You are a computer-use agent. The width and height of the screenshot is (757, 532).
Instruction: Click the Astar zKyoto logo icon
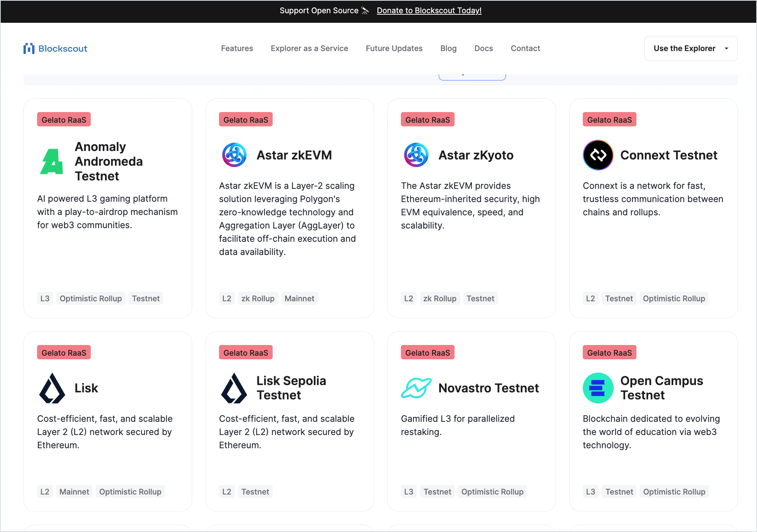pos(416,155)
